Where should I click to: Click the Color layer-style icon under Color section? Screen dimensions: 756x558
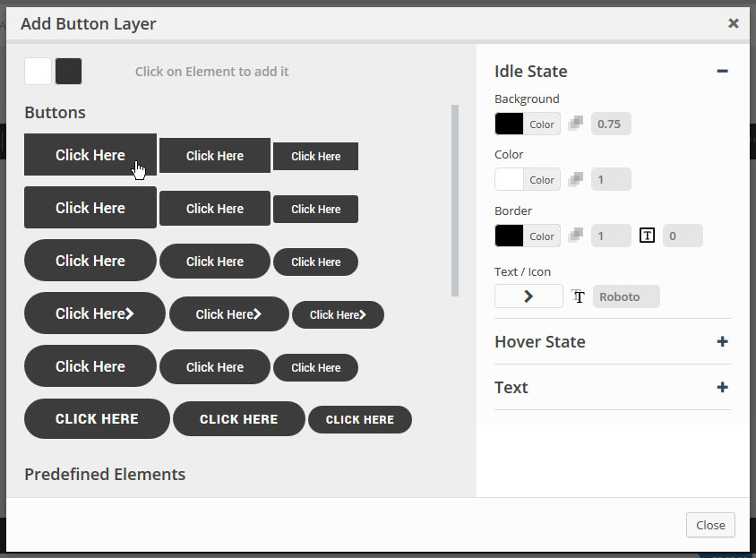pyautogui.click(x=576, y=179)
